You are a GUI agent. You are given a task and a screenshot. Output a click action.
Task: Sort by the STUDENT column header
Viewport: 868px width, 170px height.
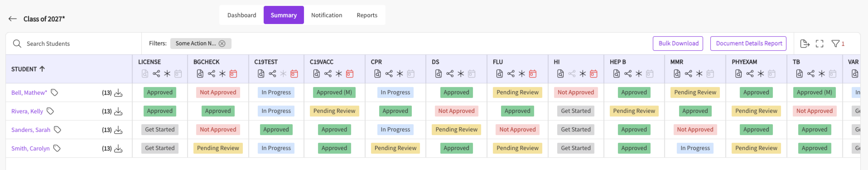click(28, 69)
